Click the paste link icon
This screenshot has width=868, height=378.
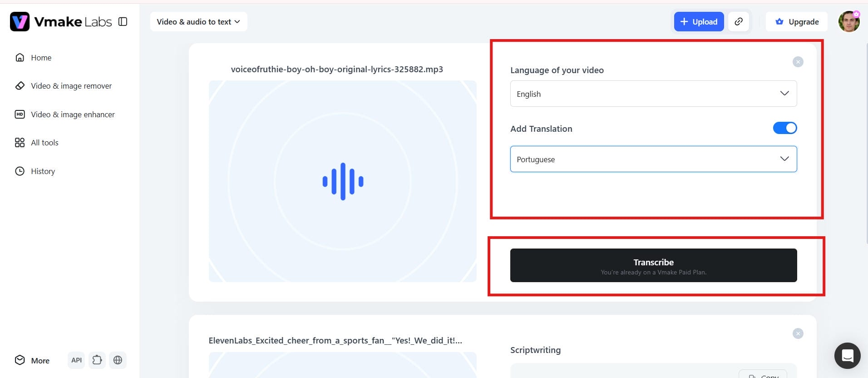pos(739,22)
